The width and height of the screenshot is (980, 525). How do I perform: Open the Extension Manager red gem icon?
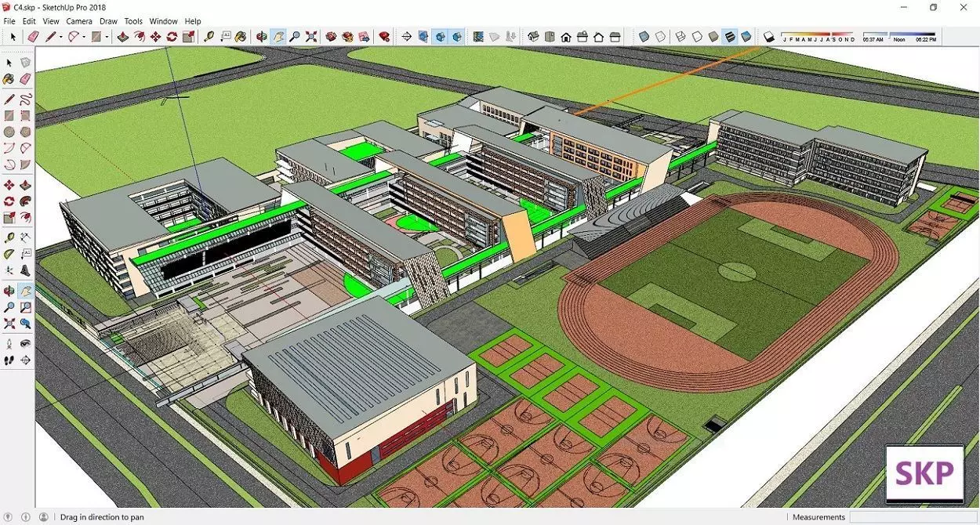(x=384, y=36)
